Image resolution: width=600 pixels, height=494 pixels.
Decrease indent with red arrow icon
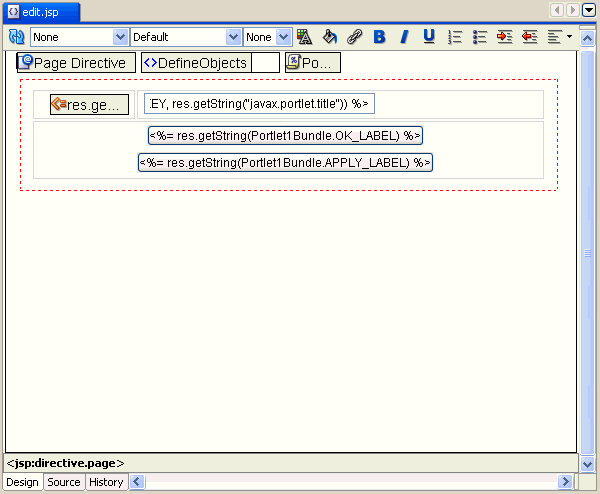[x=530, y=37]
